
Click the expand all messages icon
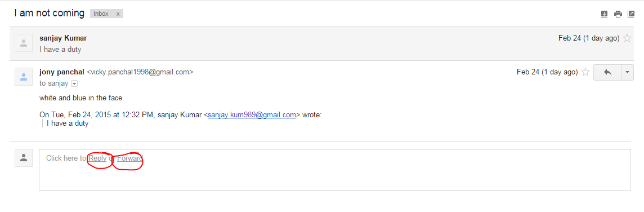(x=604, y=14)
